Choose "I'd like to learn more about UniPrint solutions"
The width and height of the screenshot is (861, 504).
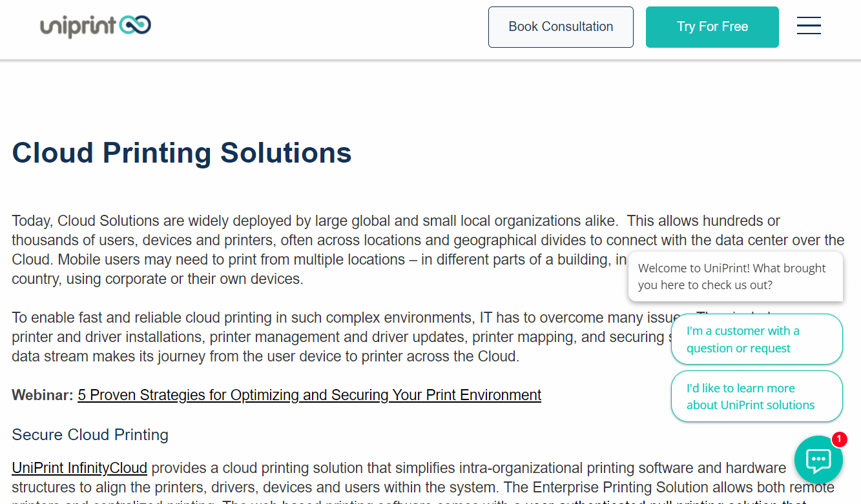757,396
